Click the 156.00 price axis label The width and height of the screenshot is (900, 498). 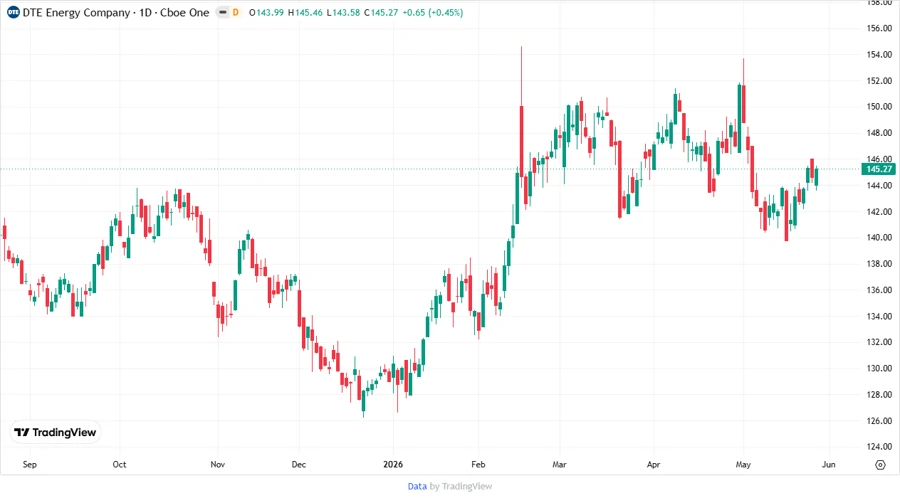(x=879, y=29)
